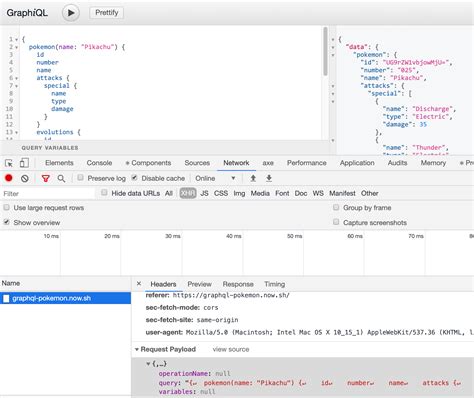Select the Network tab
Image resolution: width=474 pixels, height=398 pixels.
click(x=236, y=163)
